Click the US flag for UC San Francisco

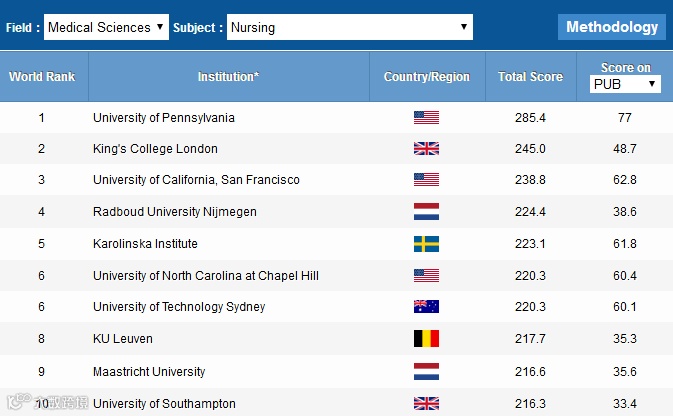pos(426,180)
